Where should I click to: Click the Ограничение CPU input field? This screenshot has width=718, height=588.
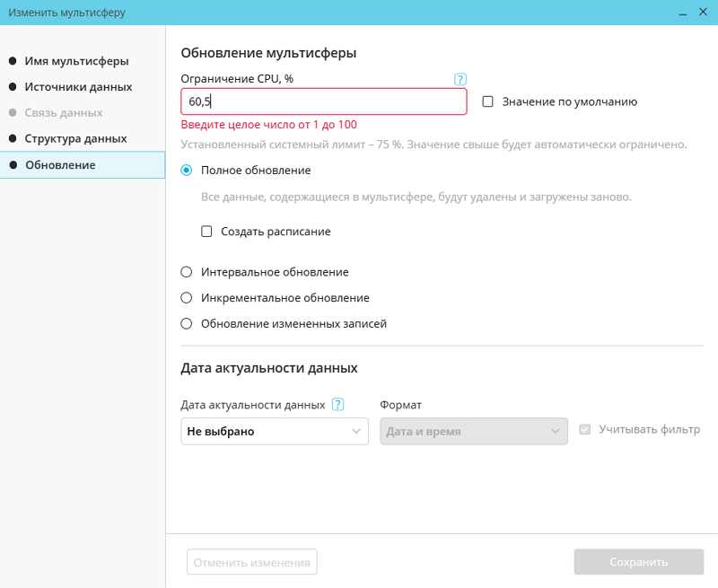point(323,102)
